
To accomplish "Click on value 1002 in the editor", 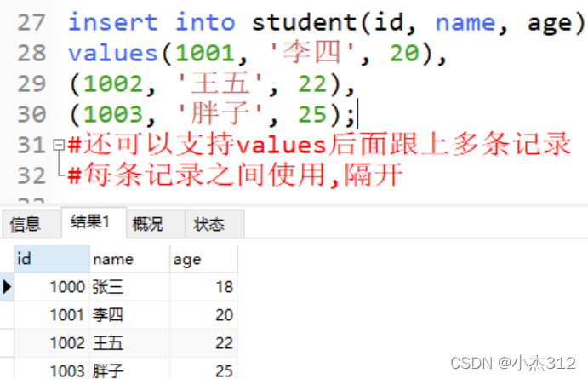I will coord(113,83).
